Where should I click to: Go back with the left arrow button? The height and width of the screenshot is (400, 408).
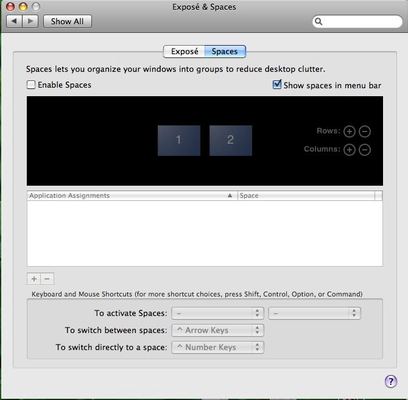coord(14,21)
